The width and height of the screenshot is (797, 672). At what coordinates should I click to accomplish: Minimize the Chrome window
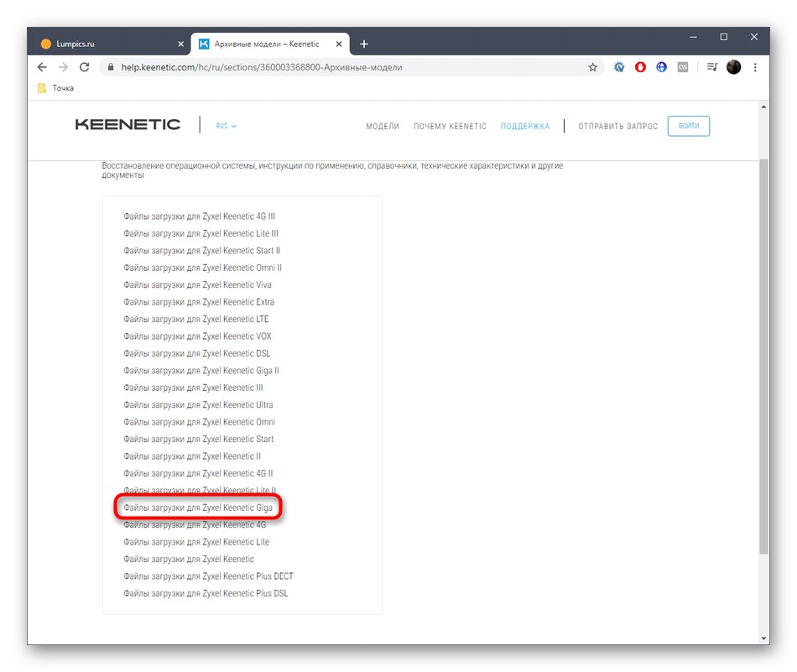(693, 37)
